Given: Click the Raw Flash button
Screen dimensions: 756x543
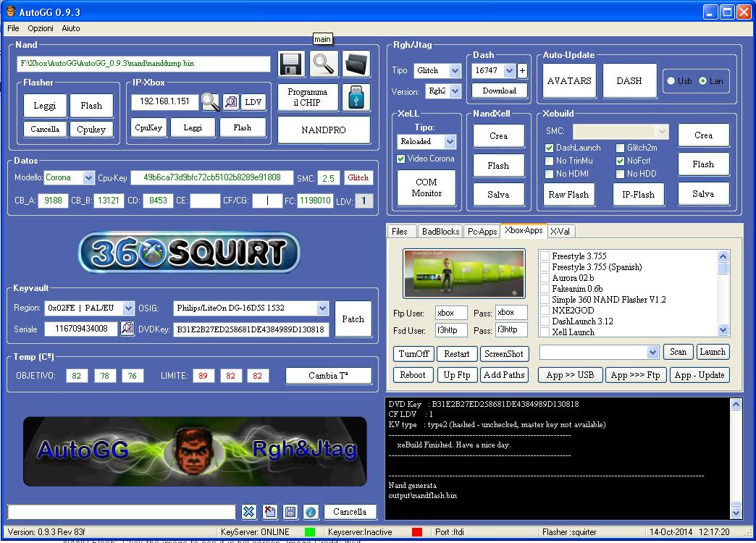Looking at the screenshot, I should click(x=568, y=195).
